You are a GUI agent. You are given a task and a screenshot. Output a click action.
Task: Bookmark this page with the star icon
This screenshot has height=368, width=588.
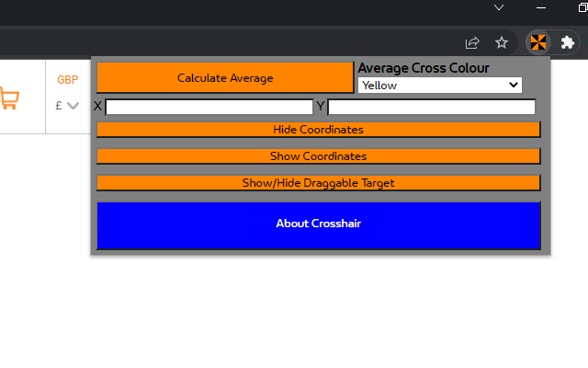click(502, 42)
